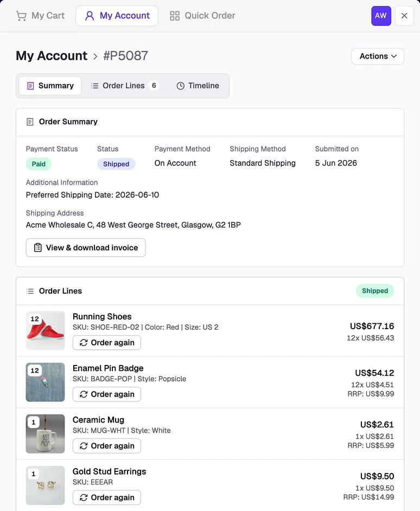420x511 pixels.
Task: Open the Enamel Pin Badge thumbnail
Action: pyautogui.click(x=45, y=382)
